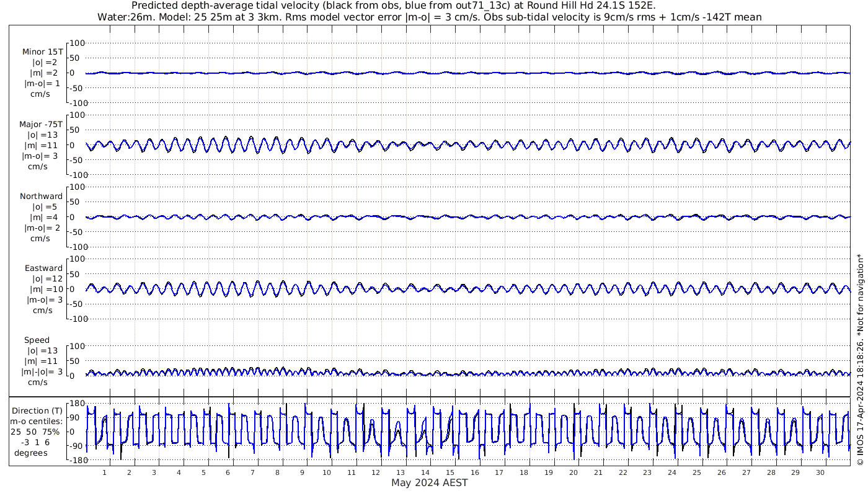Image resolution: width=868 pixels, height=496 pixels.
Task: Click 'cm/s' unit under Minor 15T
Action: click(40, 94)
